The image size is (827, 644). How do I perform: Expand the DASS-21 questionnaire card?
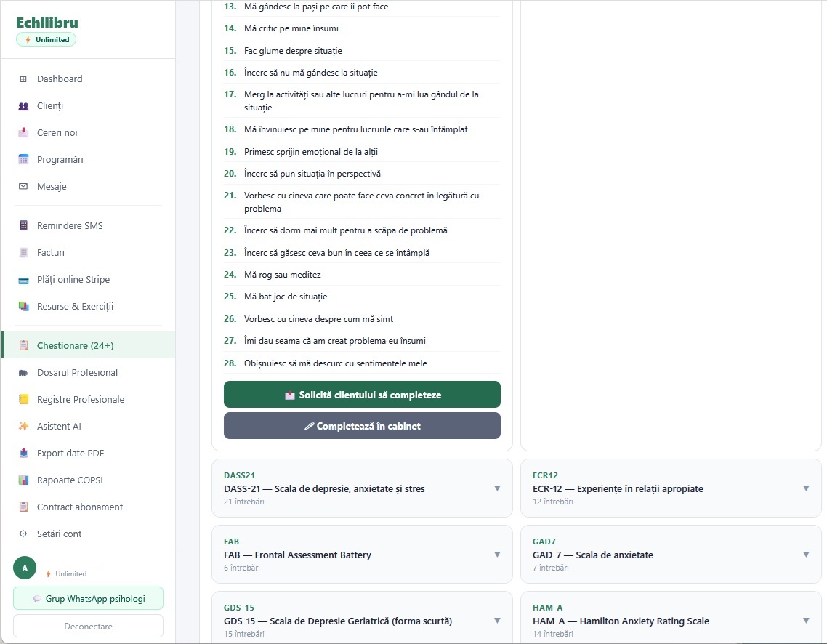pos(498,488)
